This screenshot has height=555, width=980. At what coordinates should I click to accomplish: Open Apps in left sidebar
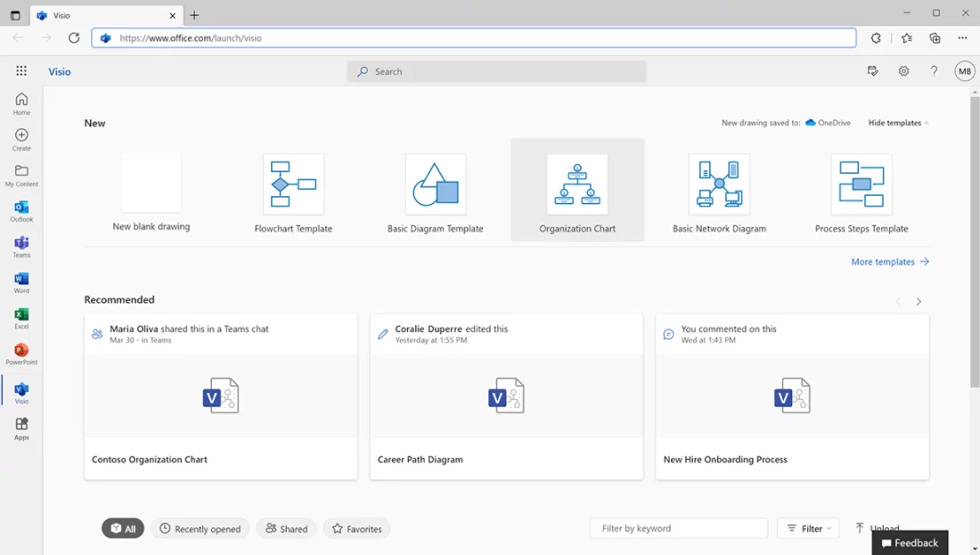(x=21, y=428)
